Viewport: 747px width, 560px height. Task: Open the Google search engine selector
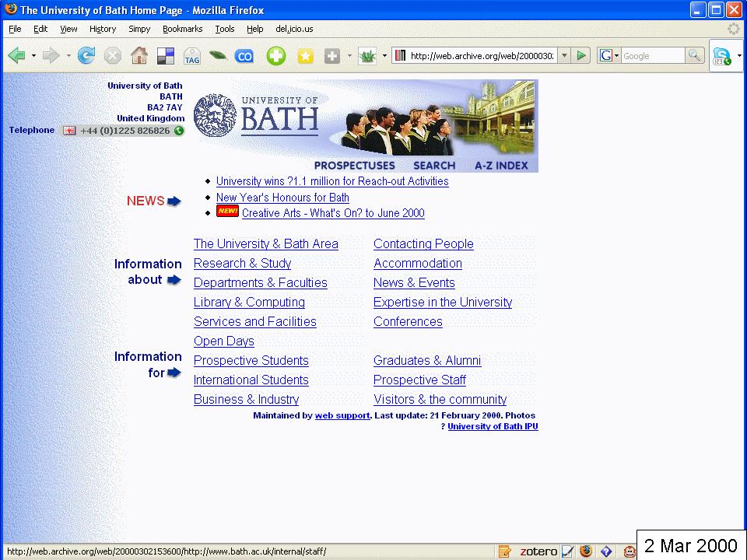tap(608, 56)
